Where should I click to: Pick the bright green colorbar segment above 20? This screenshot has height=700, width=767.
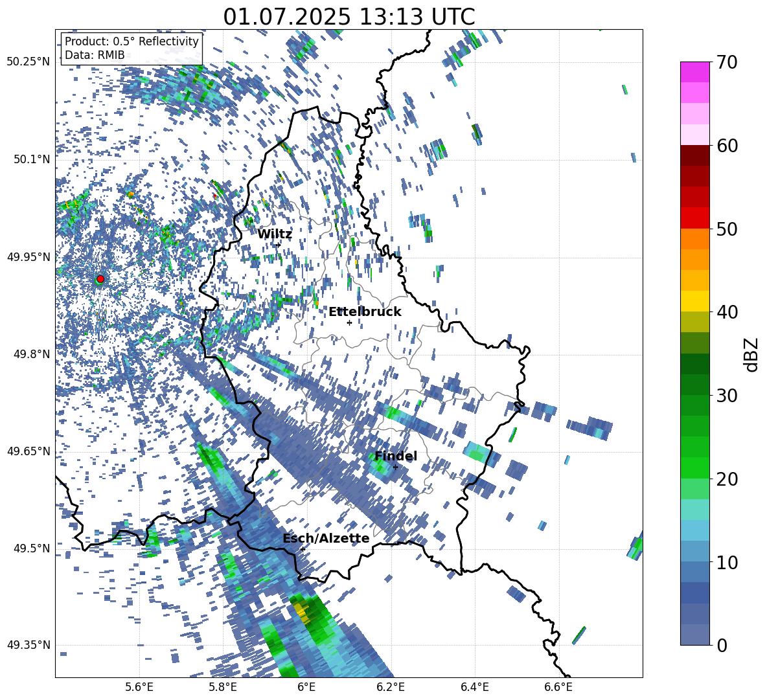point(694,468)
